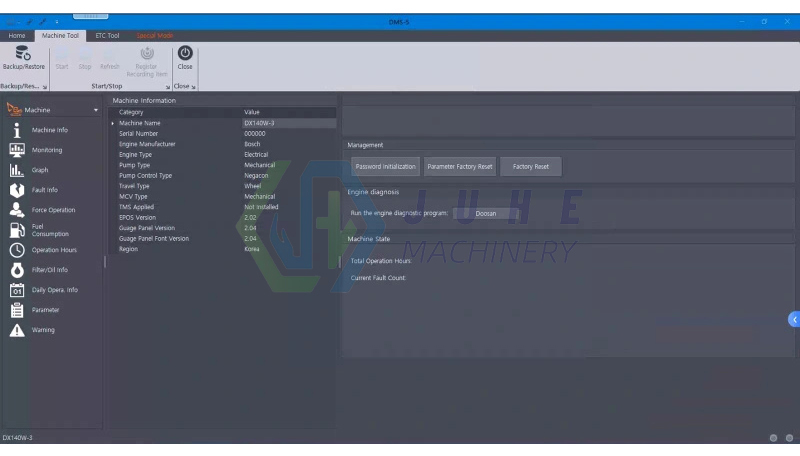Expand the blue side panel arrow
The height and width of the screenshot is (456, 800).
(794, 319)
